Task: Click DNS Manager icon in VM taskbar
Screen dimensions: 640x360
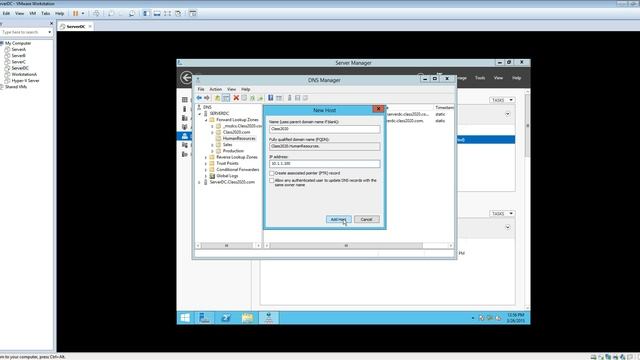Action: pyautogui.click(x=268, y=318)
